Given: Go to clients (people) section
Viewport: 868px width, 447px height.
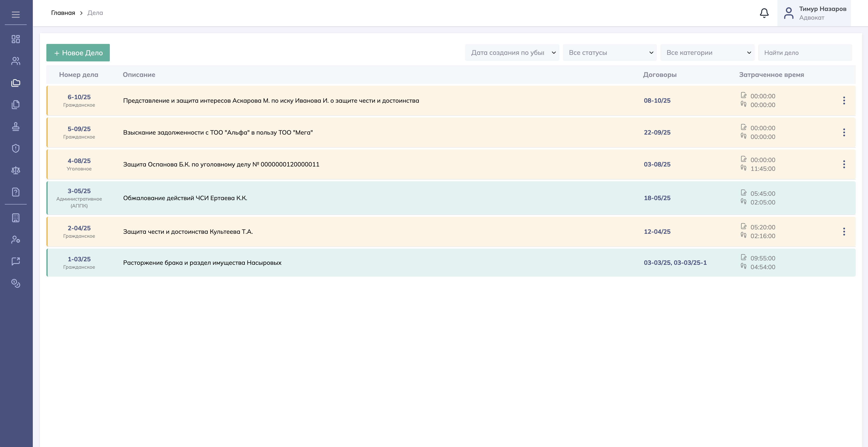Looking at the screenshot, I should 16,61.
